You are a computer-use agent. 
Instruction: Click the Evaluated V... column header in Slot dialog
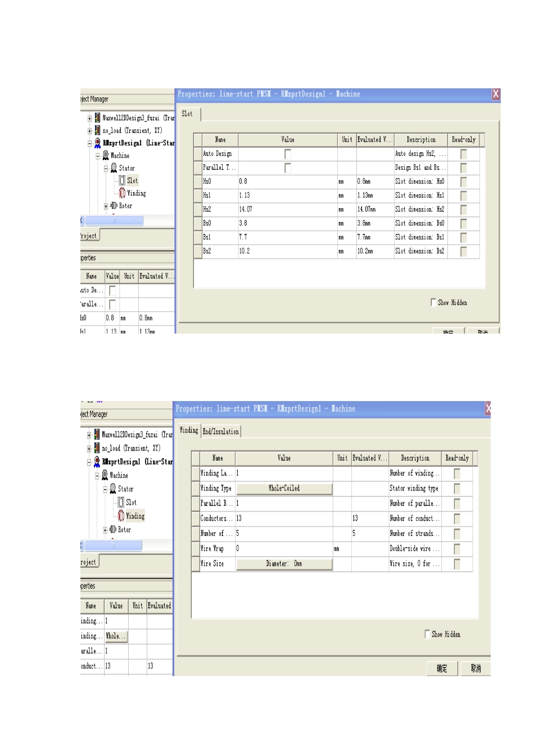point(375,139)
